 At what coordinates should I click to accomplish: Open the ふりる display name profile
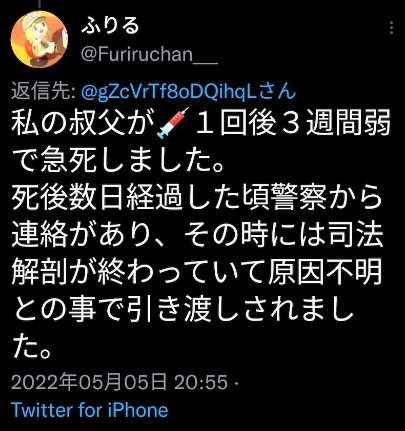coord(110,25)
